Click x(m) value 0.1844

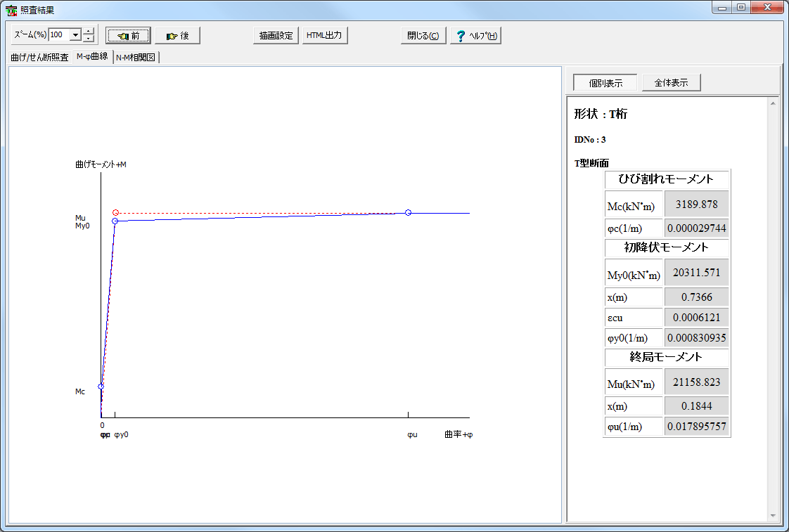pos(696,406)
